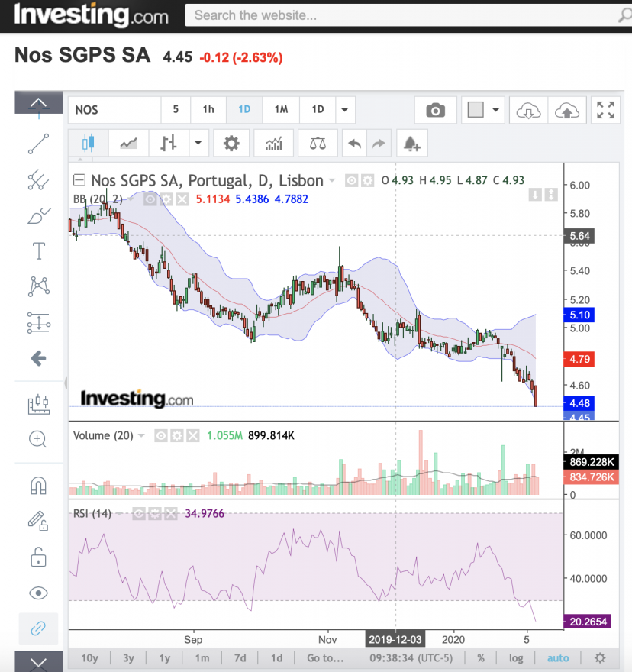Remove the Volume indicator

point(193,436)
